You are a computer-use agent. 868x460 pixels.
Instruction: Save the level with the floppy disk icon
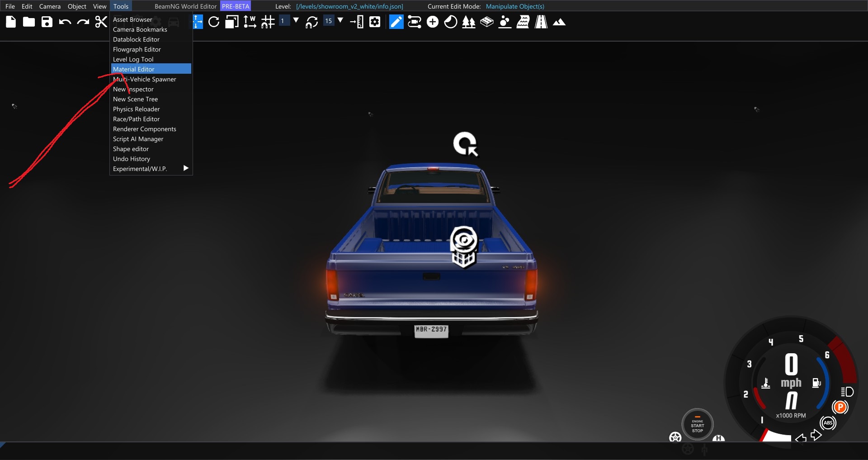[x=47, y=22]
